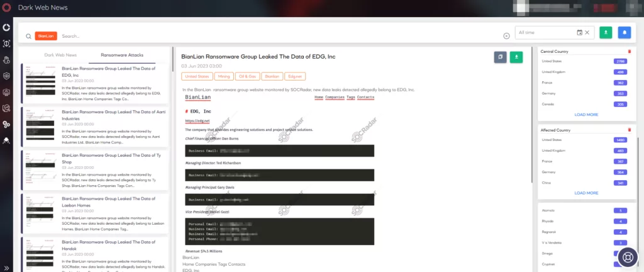The width and height of the screenshot is (644, 272).
Task: Select the Rhysida group row
Action: (584, 221)
